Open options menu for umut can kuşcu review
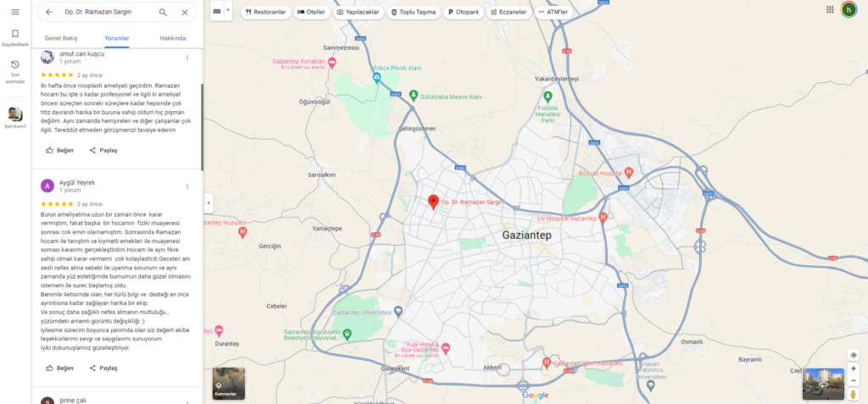 tap(187, 58)
